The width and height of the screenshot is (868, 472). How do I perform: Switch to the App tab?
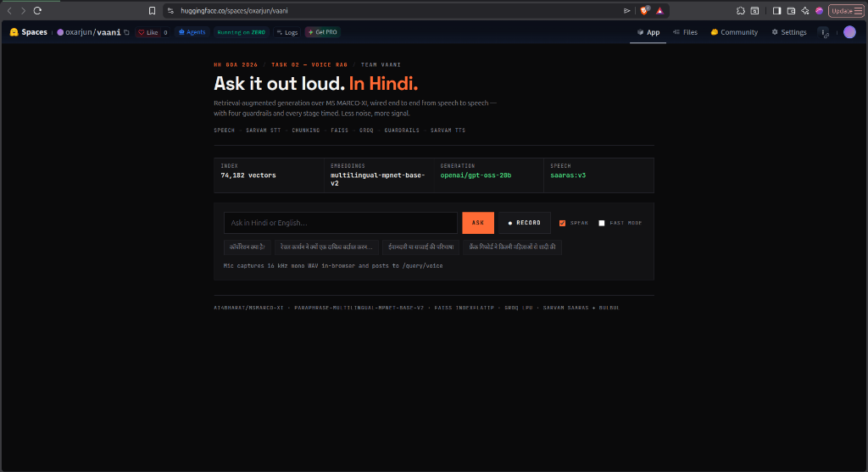pos(648,32)
